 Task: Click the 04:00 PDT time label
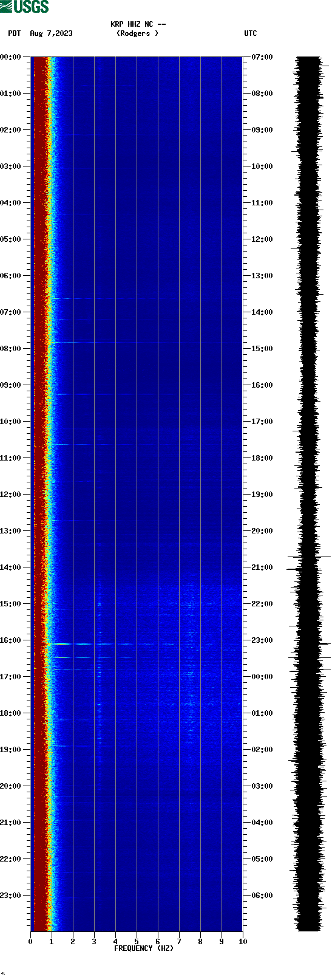pos(11,203)
